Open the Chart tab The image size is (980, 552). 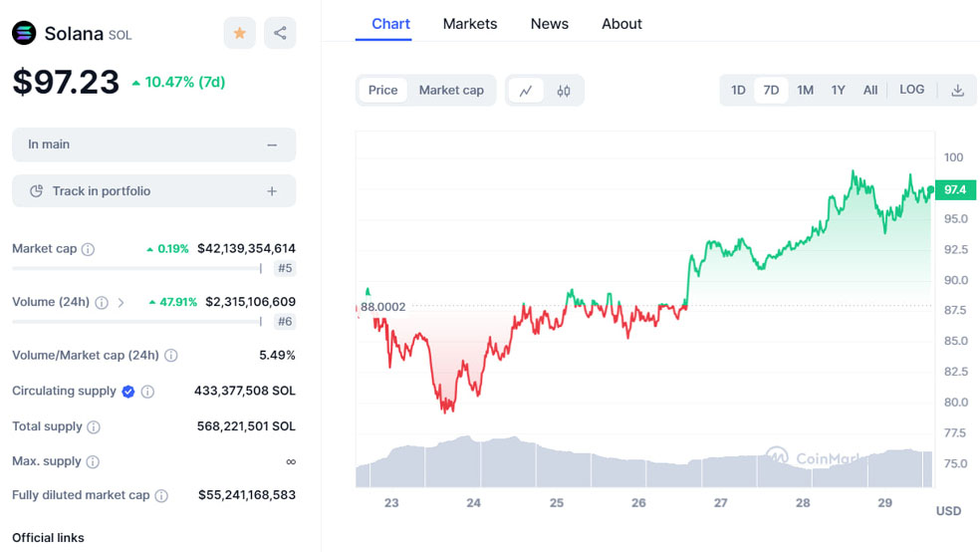(x=390, y=24)
